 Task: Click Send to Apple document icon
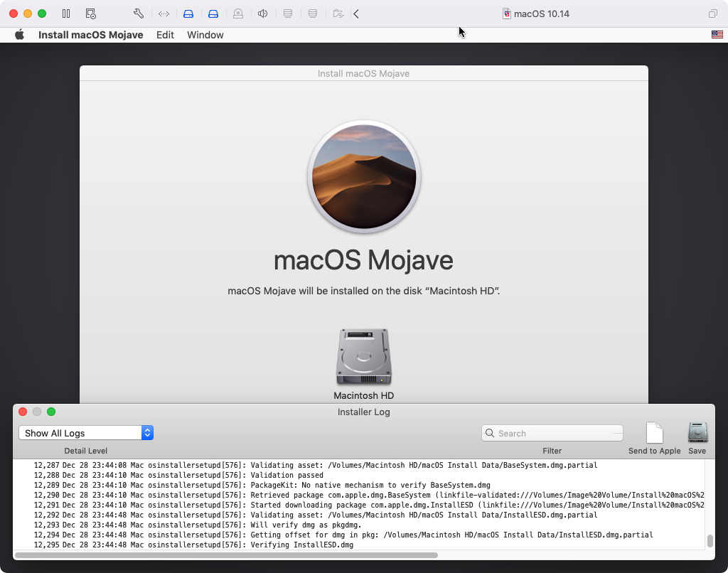pyautogui.click(x=655, y=433)
